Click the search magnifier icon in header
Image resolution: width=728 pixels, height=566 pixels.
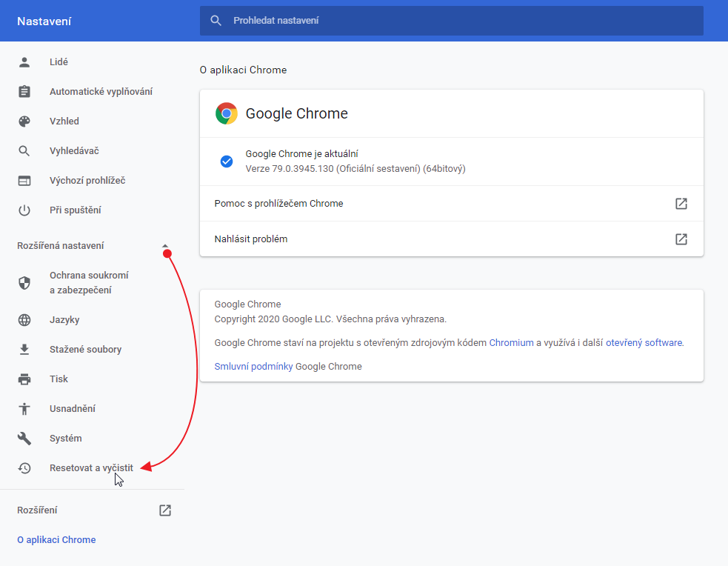[x=216, y=21]
